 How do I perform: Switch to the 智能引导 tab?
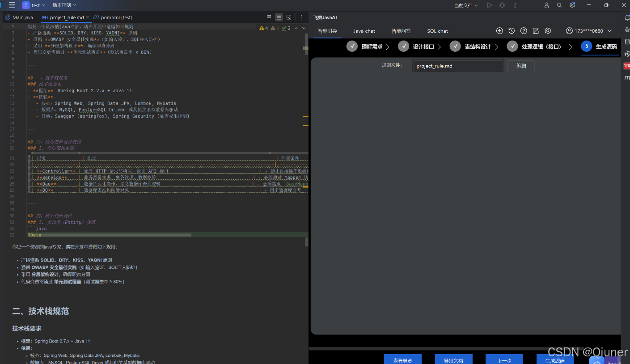pyautogui.click(x=327, y=31)
